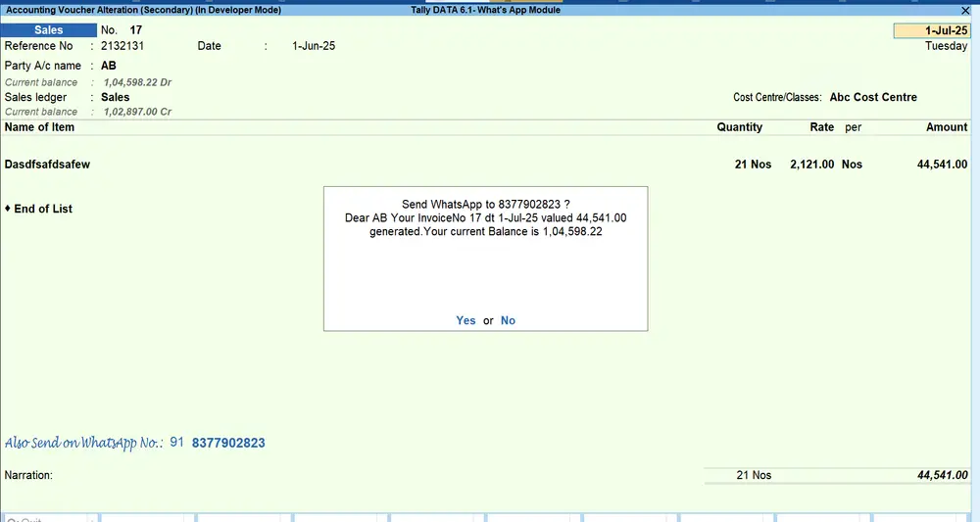Close the voucher alteration window

click(x=965, y=11)
